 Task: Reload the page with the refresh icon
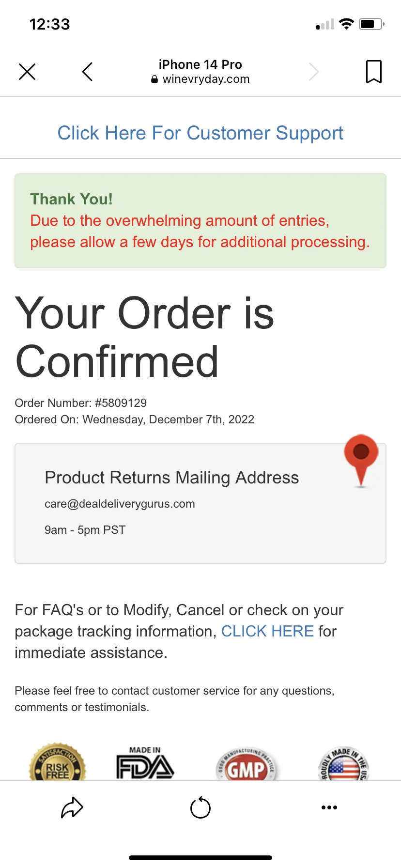point(200,807)
